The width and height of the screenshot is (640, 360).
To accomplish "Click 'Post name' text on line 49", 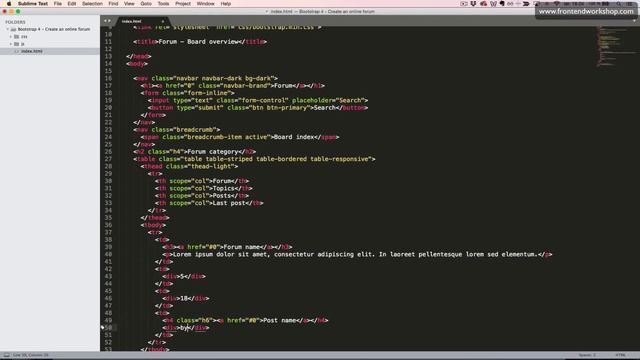I will click(x=280, y=320).
